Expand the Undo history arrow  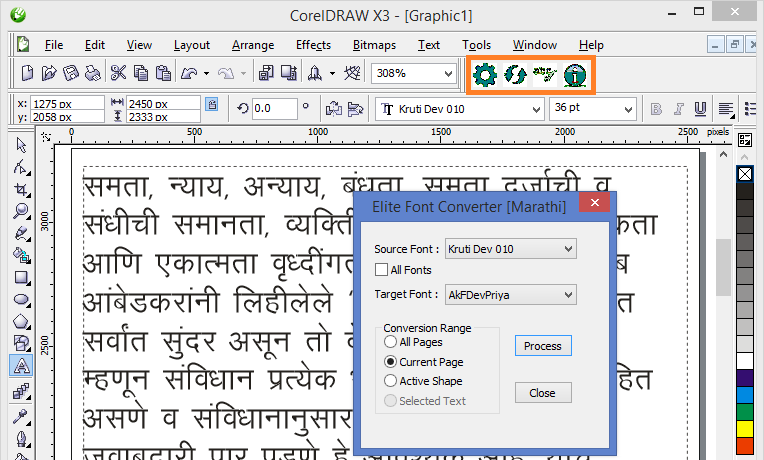tap(207, 74)
